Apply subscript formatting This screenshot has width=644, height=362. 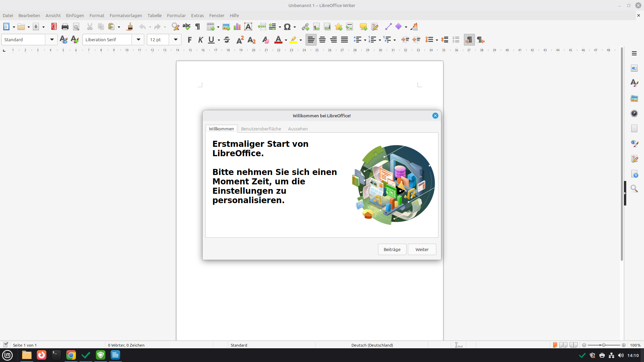(252, 40)
